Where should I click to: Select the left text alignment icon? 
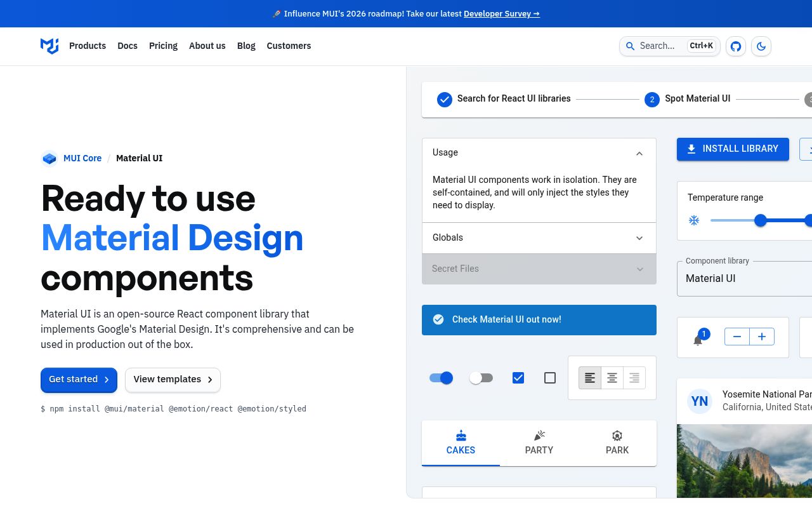click(x=590, y=377)
